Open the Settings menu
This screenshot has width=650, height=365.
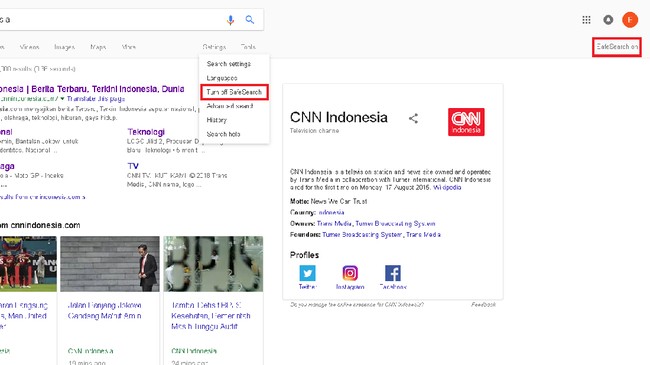point(214,47)
